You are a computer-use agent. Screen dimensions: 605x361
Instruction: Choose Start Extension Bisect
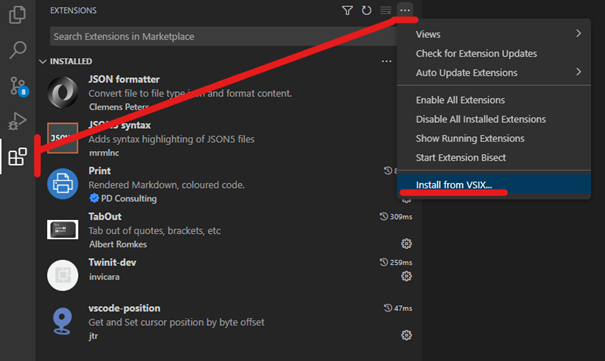click(494, 157)
